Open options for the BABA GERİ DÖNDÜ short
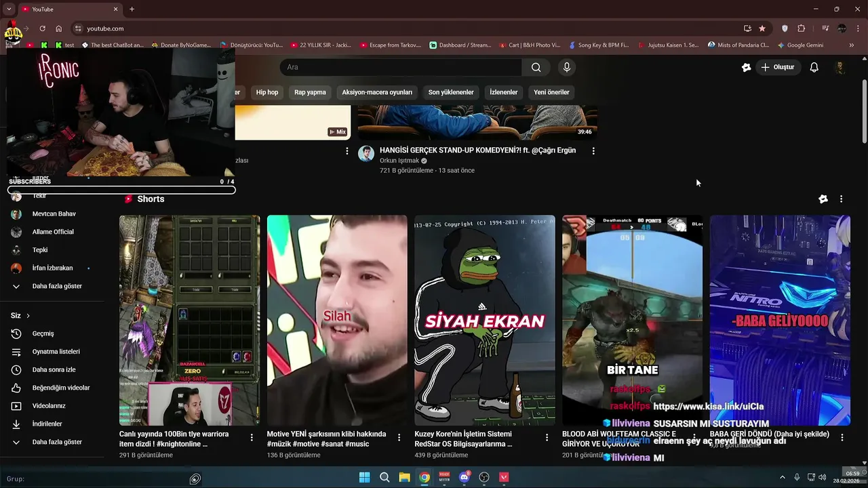868x488 pixels. (x=842, y=438)
